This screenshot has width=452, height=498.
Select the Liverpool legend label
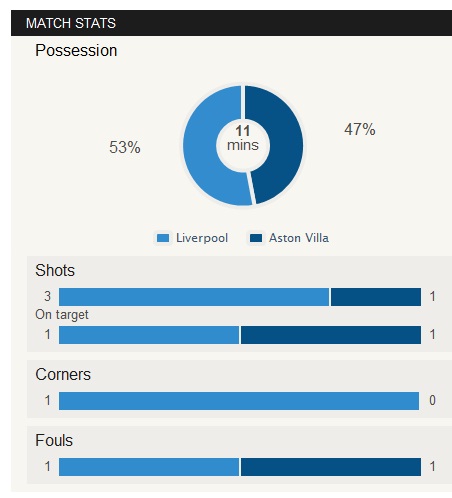pos(202,238)
